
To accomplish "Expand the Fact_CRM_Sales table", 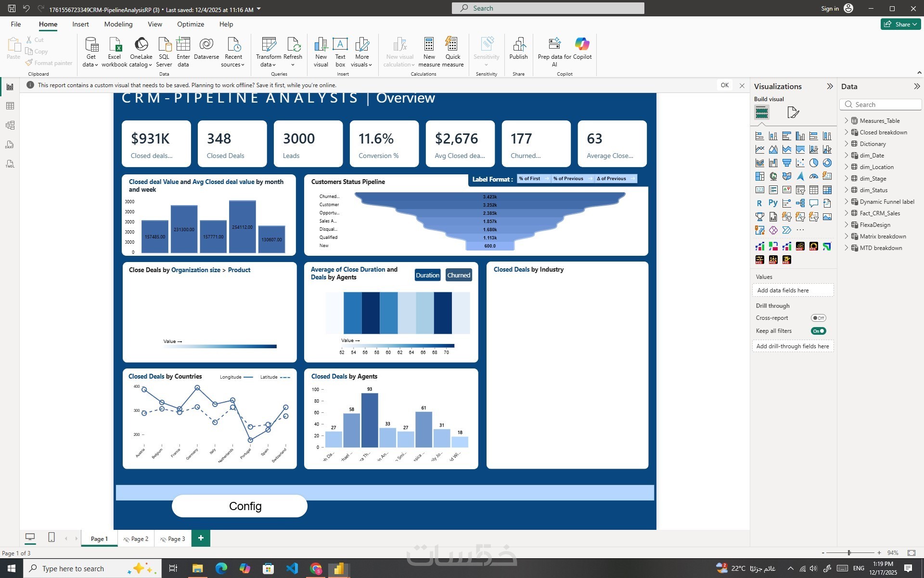I will [847, 213].
